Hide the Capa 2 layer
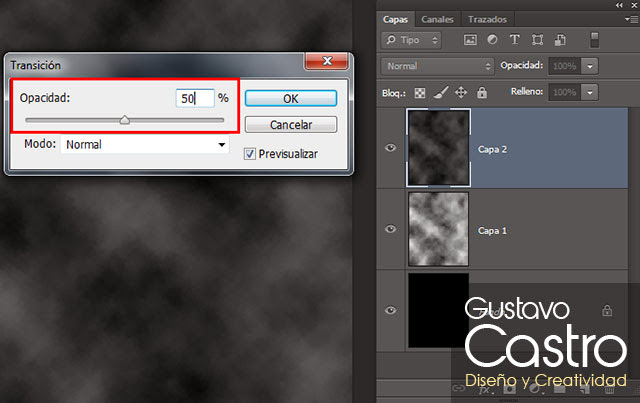Image resolution: width=640 pixels, height=403 pixels. click(x=391, y=148)
